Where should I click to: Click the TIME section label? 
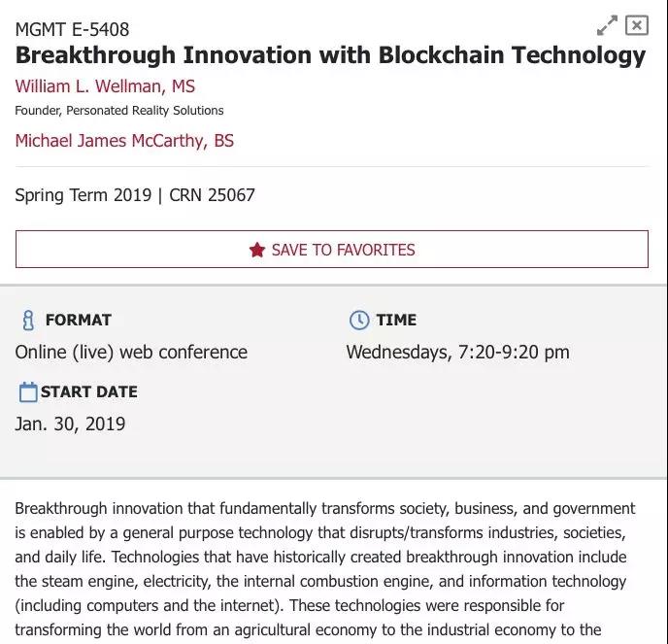click(x=396, y=320)
